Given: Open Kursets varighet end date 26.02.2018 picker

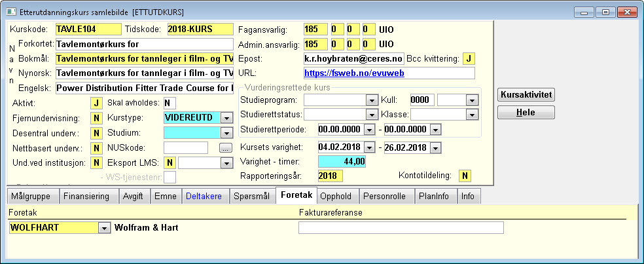Looking at the screenshot, I should (435, 147).
